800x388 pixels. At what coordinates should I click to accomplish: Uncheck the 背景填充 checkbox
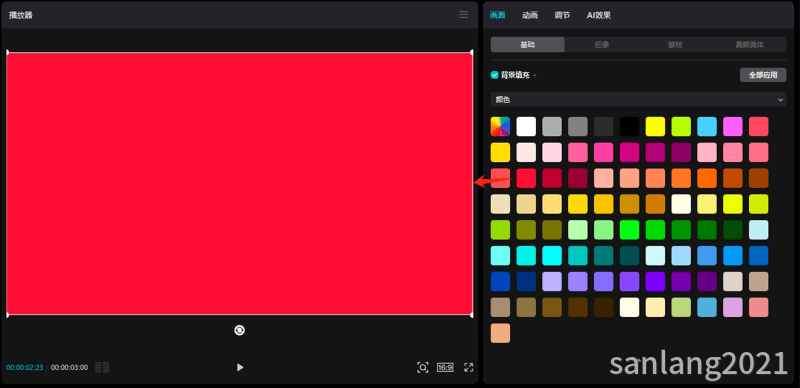click(x=494, y=75)
